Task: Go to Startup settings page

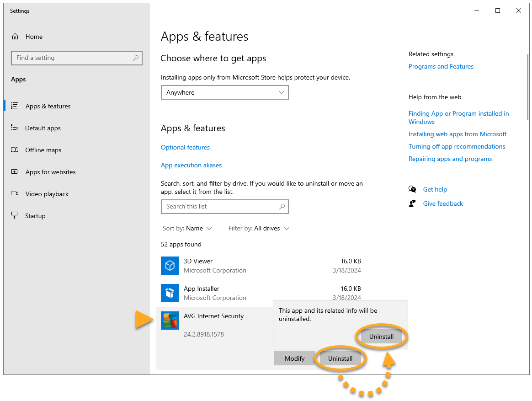Action: tap(35, 216)
